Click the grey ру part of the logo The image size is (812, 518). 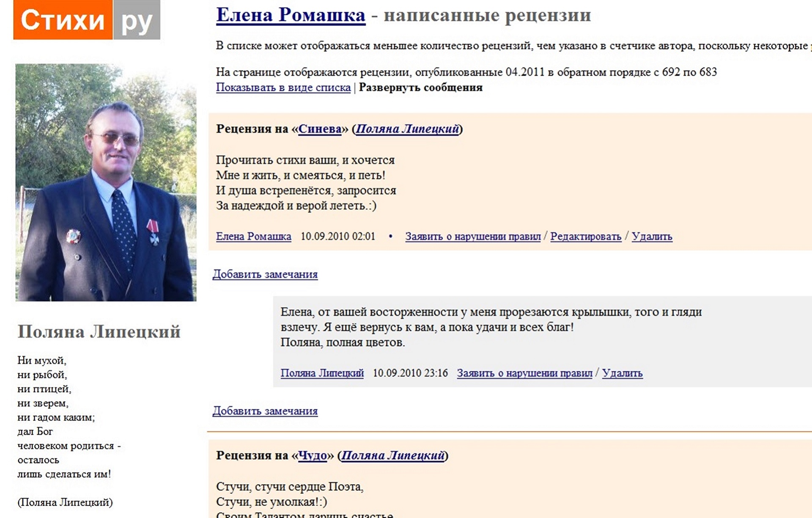pyautogui.click(x=137, y=20)
